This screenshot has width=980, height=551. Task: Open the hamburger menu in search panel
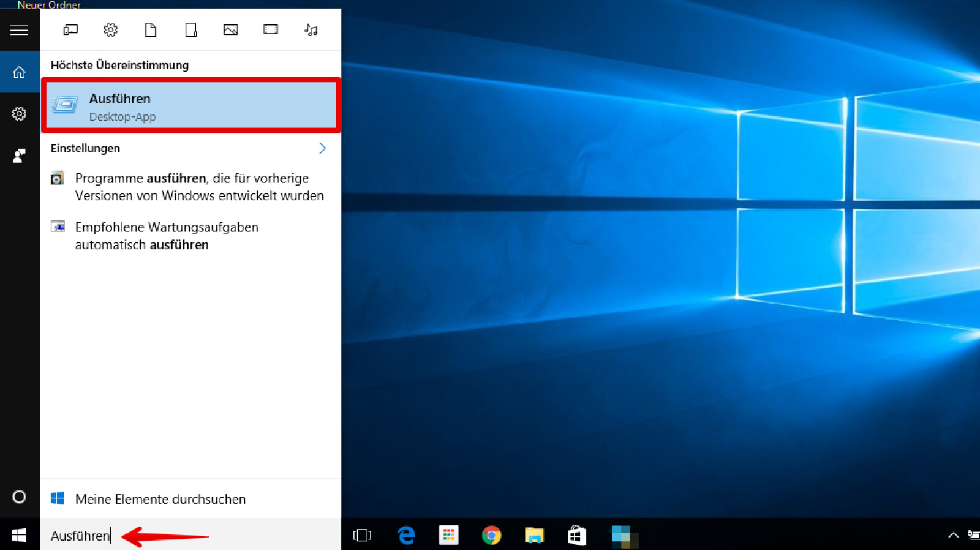tap(19, 30)
